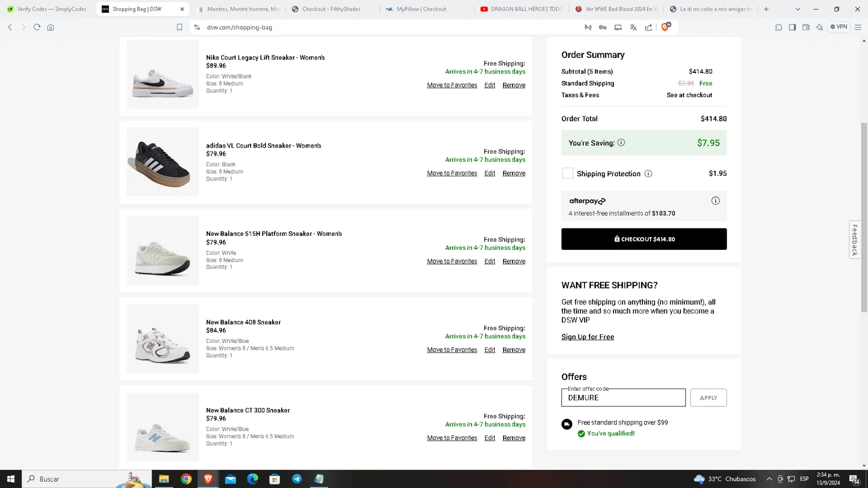Open Google Chrome from taskbar
The image size is (868, 488).
186,479
